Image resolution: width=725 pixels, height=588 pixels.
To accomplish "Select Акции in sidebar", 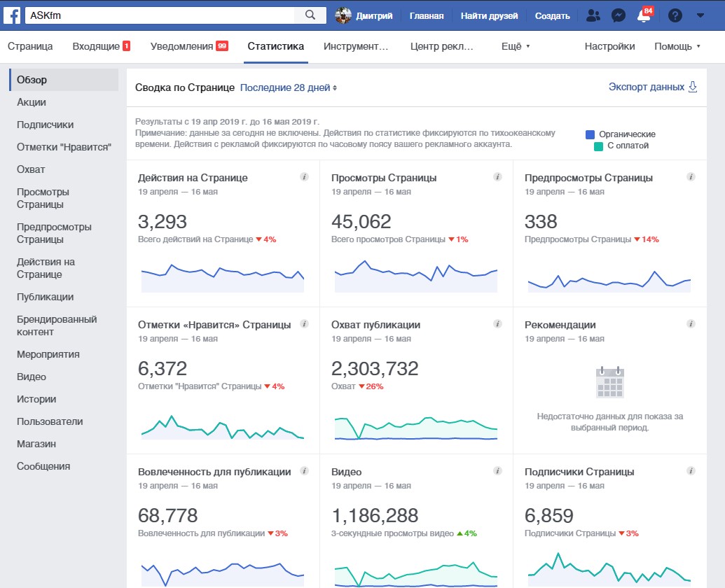I will [32, 102].
